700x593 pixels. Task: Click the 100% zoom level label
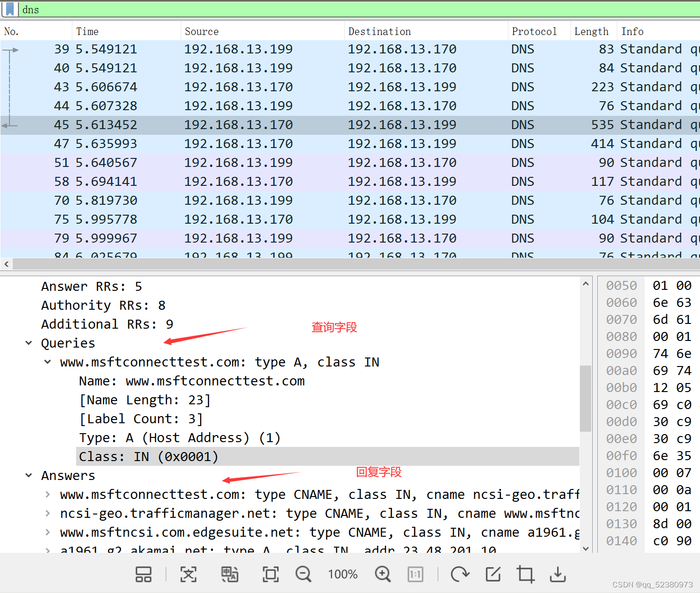343,575
